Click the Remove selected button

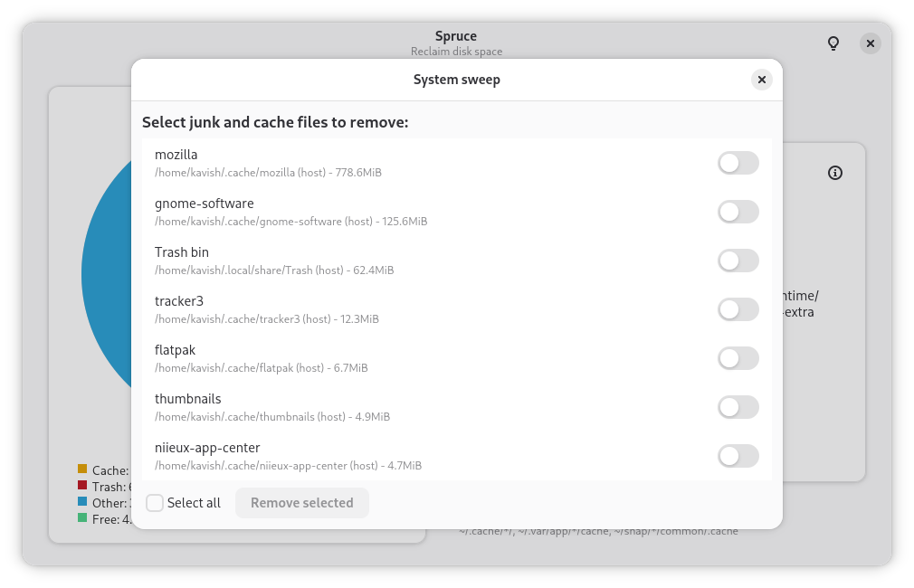coord(302,503)
